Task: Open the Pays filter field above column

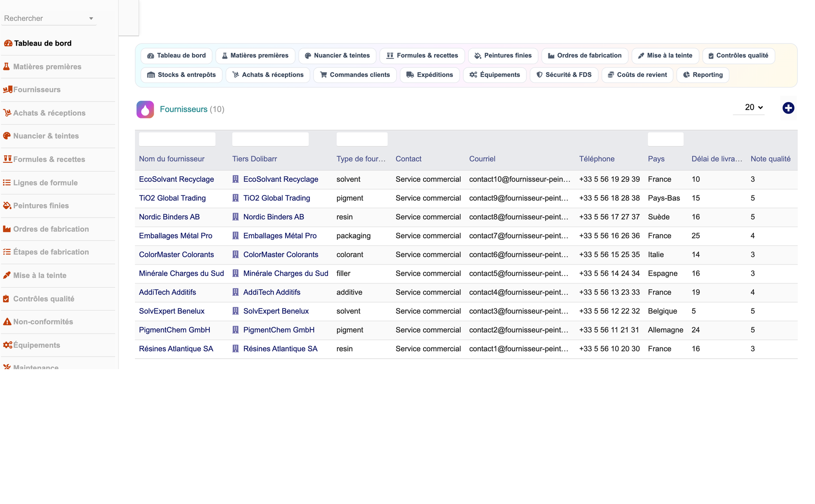Action: 665,139
